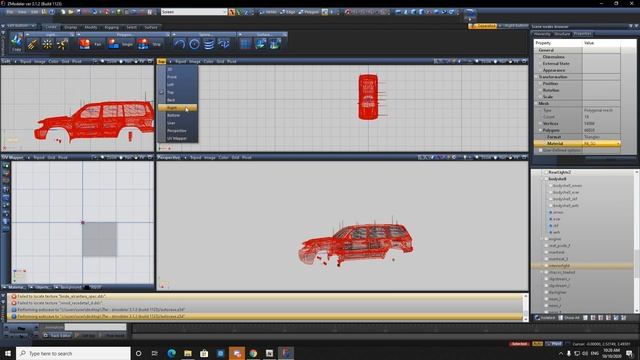The width and height of the screenshot is (640, 360).
Task: Enable the Z axis constraint
Action: click(246, 12)
